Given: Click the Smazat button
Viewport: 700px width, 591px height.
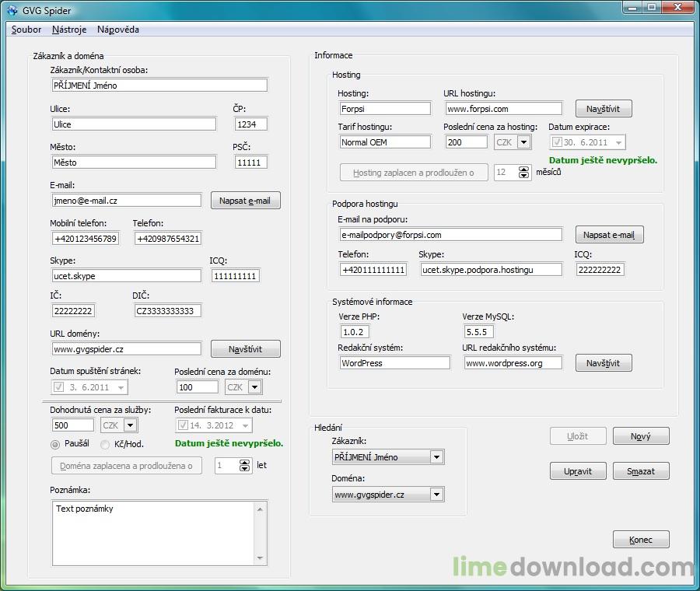Looking at the screenshot, I should click(x=640, y=471).
